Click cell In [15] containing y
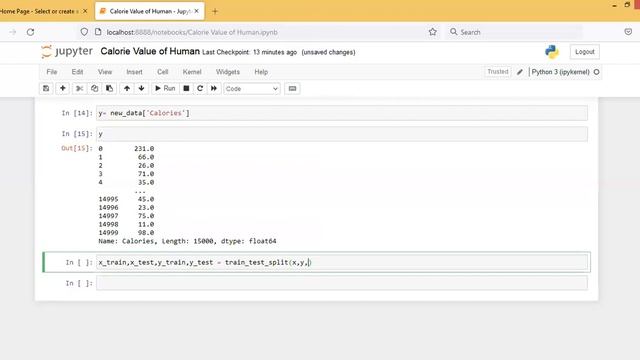640x360 pixels. [x=342, y=134]
